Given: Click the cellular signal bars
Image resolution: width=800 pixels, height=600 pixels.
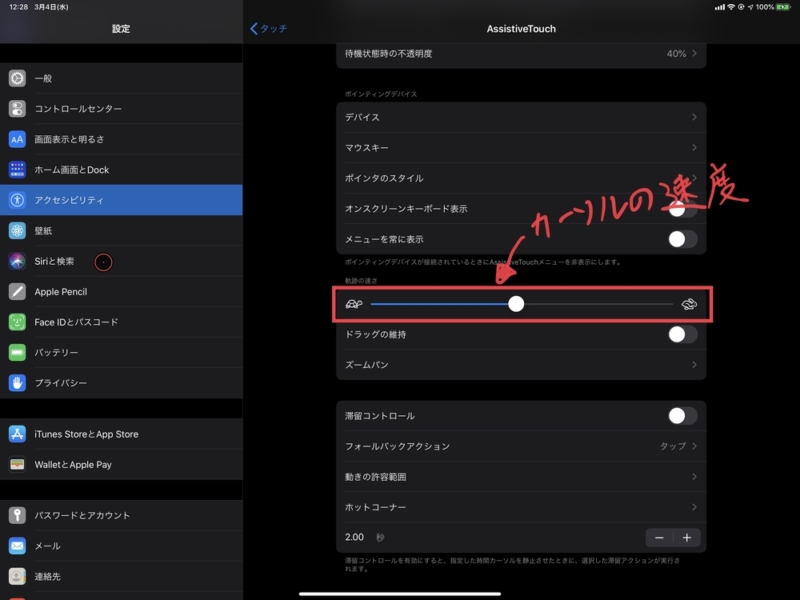Looking at the screenshot, I should pos(720,7).
